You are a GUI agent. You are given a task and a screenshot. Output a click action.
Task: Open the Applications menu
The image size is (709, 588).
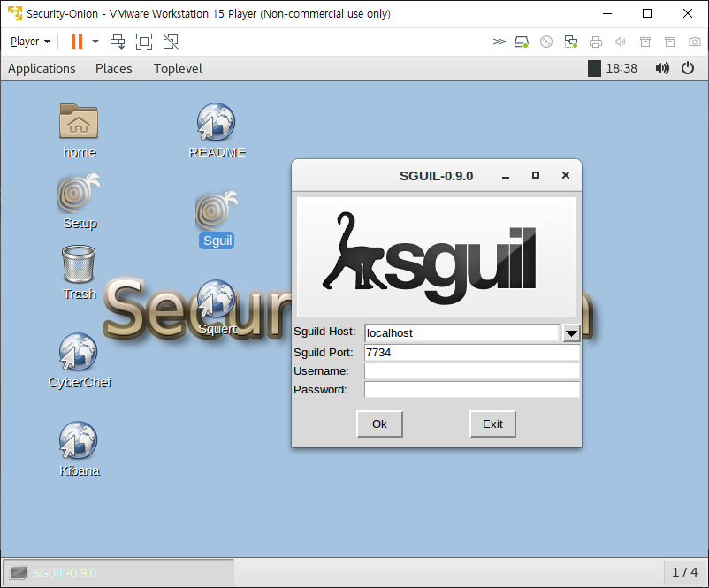point(42,68)
